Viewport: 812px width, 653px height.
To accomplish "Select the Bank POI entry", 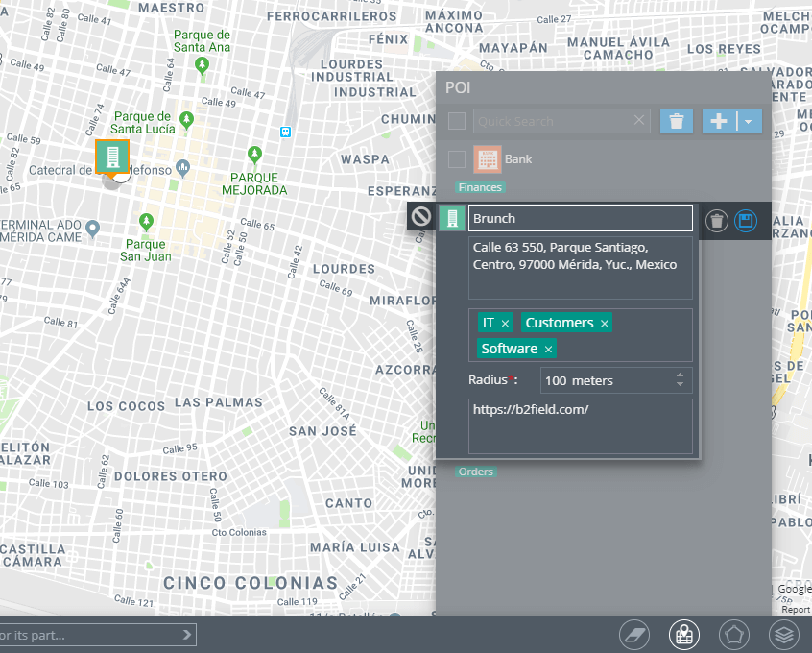I will tap(518, 159).
